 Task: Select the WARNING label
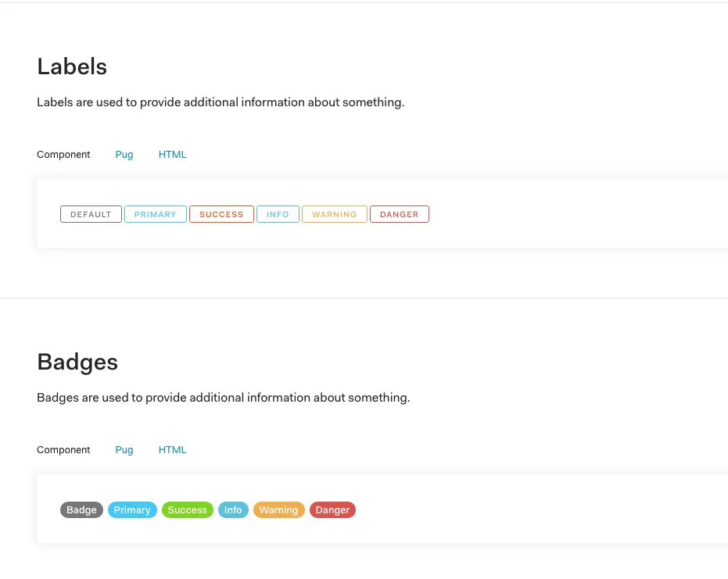(x=334, y=213)
